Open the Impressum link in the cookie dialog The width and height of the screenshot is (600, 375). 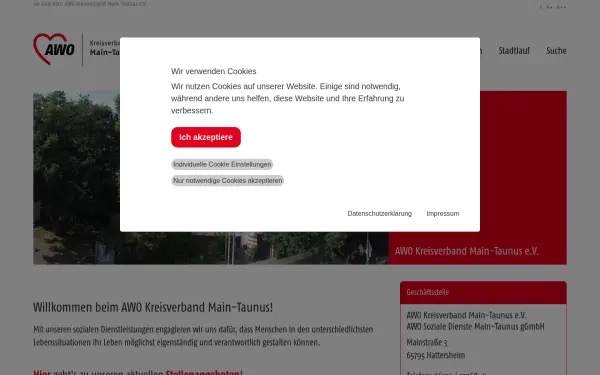pos(443,214)
